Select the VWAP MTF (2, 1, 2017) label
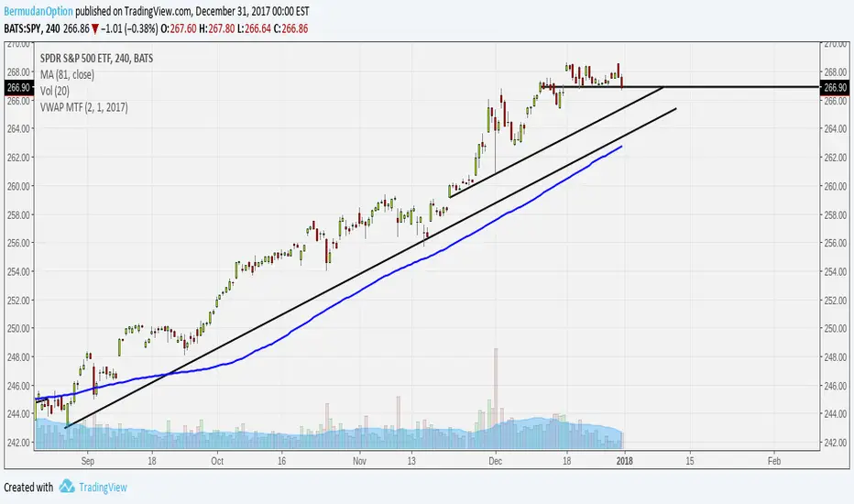 (x=84, y=107)
